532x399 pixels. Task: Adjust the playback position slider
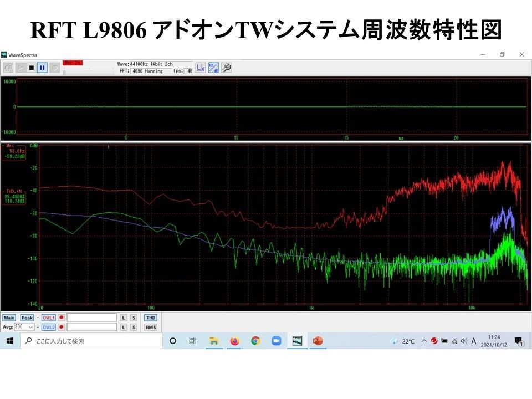click(88, 72)
